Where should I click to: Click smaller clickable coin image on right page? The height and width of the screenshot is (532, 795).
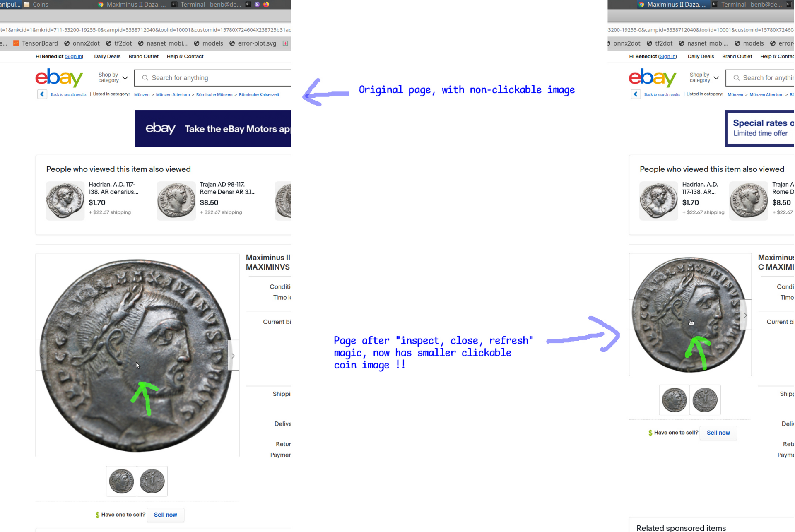click(x=690, y=315)
